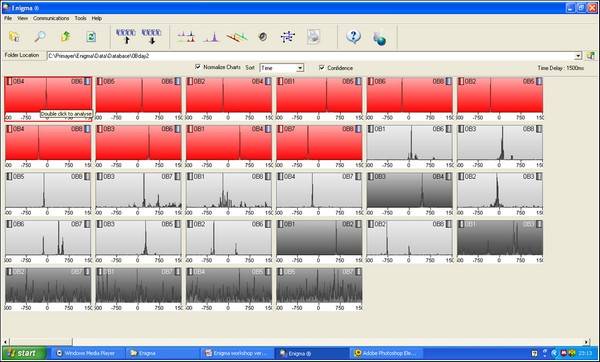Switch to Windows Media Player taskbar button

pos(87,353)
